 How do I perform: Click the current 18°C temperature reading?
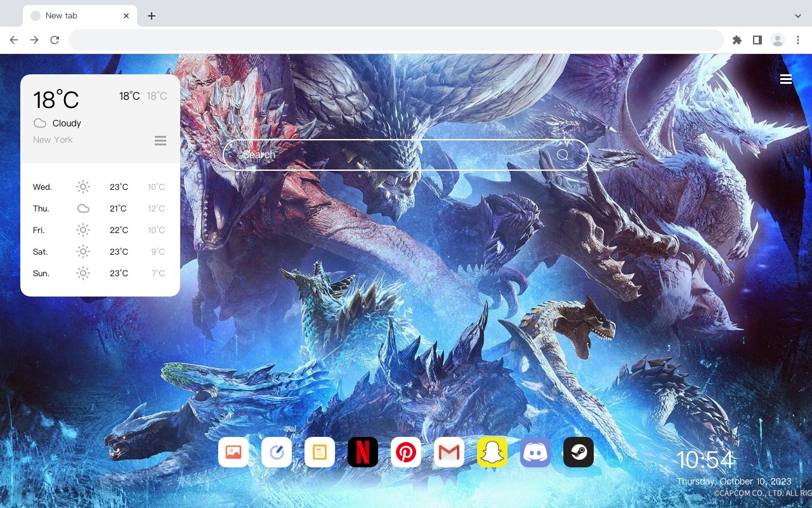coord(56,100)
